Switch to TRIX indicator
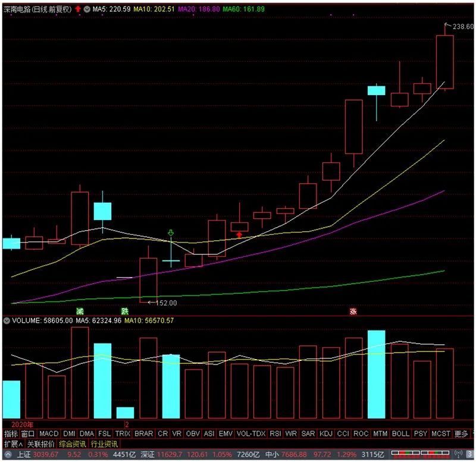Screen dimensions: 476x462 click(x=123, y=434)
